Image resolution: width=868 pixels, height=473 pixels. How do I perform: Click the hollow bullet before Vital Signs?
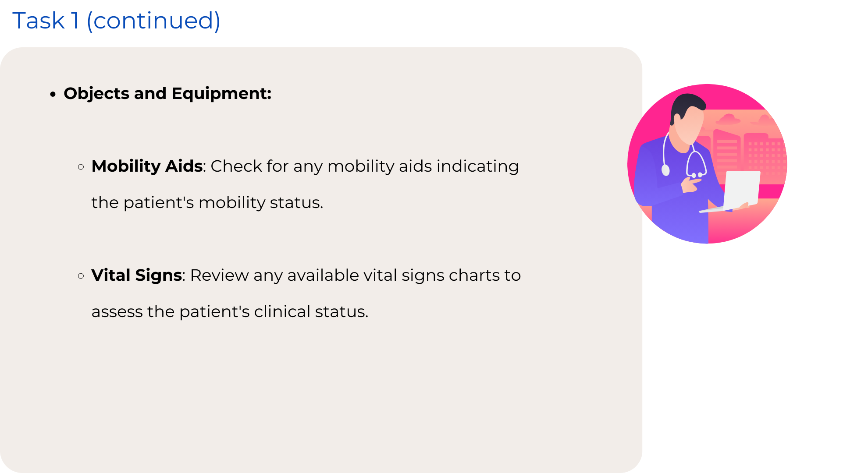(81, 276)
